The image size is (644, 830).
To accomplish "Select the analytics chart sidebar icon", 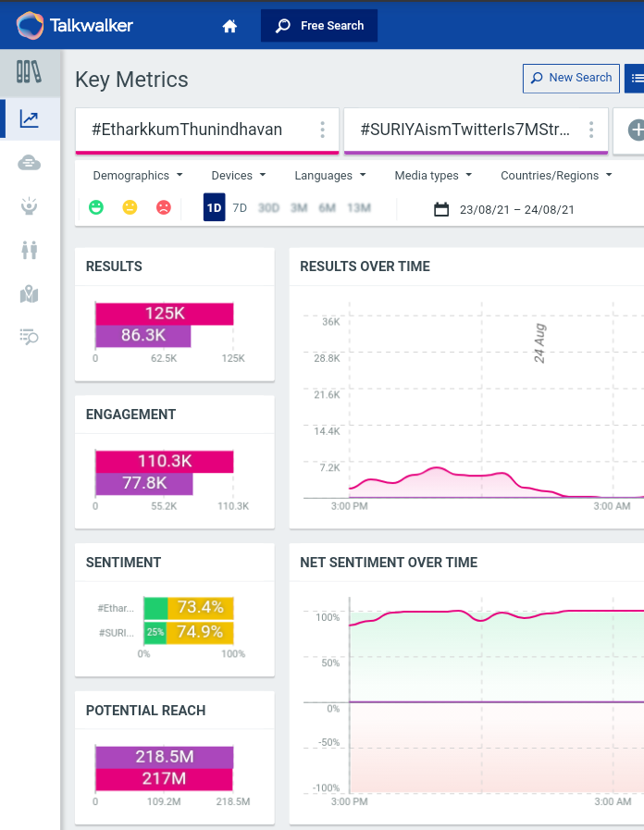I will pyautogui.click(x=29, y=118).
